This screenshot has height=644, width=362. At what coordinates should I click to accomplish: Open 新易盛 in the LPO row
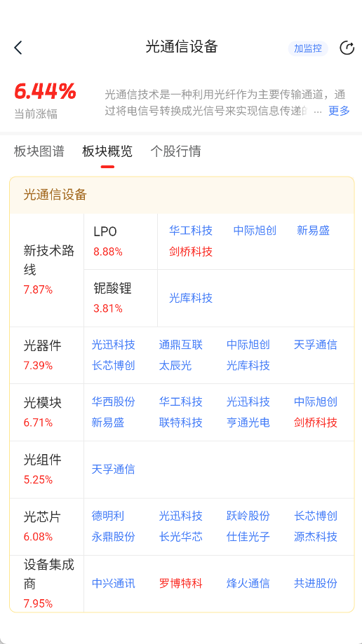(x=313, y=231)
